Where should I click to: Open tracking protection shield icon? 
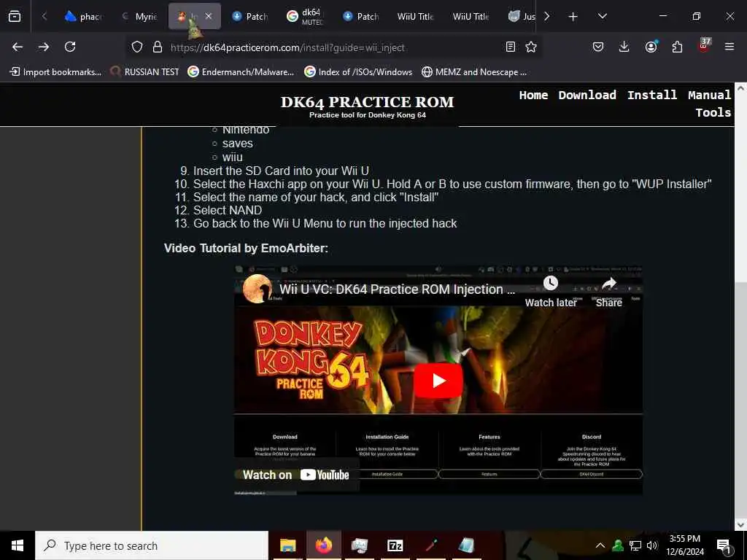pyautogui.click(x=137, y=47)
